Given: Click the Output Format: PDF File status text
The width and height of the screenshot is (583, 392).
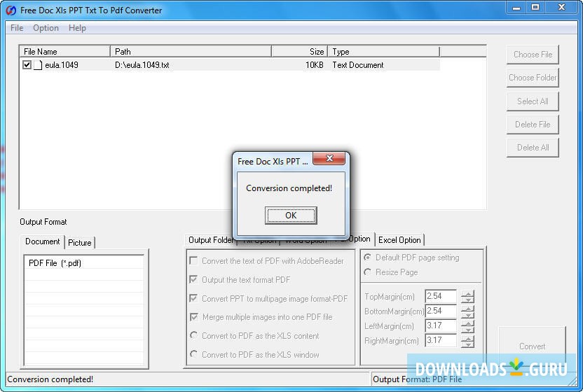Looking at the screenshot, I should [x=417, y=379].
